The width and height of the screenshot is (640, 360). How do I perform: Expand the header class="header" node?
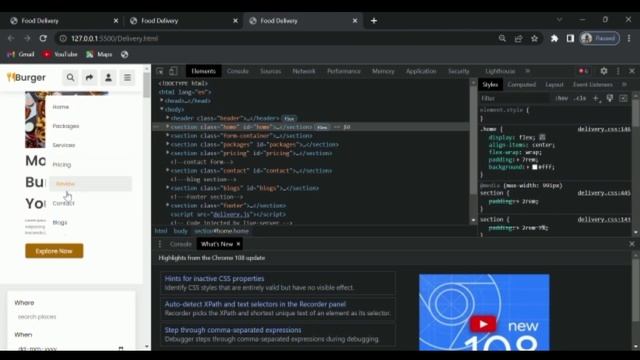[167, 118]
